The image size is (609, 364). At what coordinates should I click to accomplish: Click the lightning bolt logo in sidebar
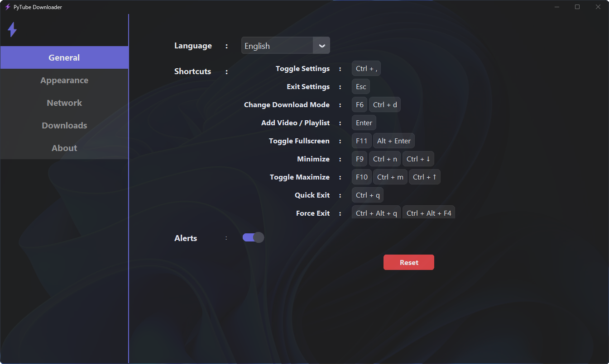click(x=12, y=30)
